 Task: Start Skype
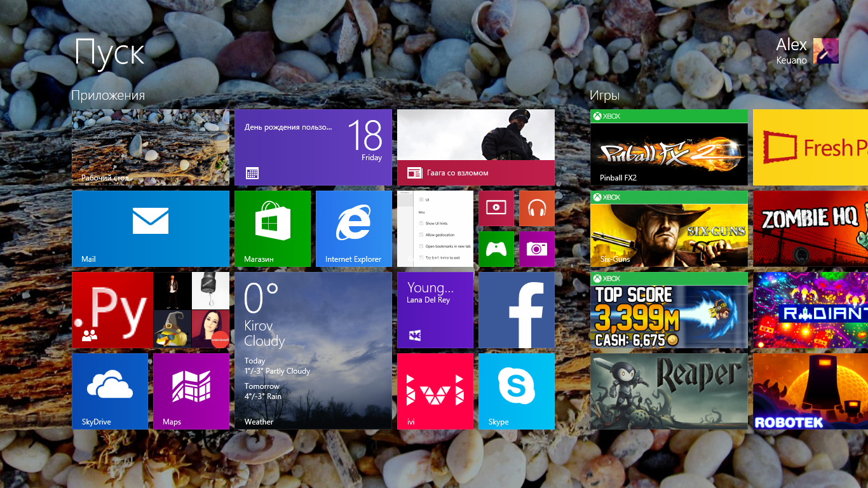pyautogui.click(x=517, y=391)
